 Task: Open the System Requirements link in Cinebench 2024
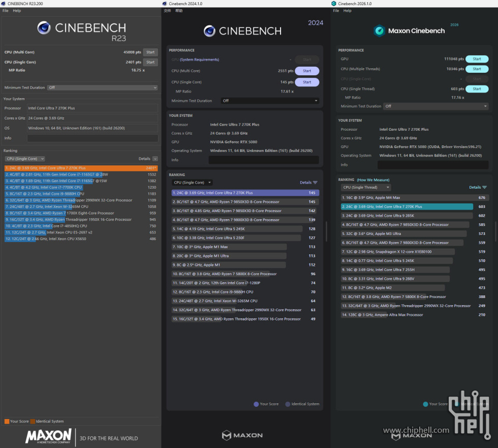[199, 59]
